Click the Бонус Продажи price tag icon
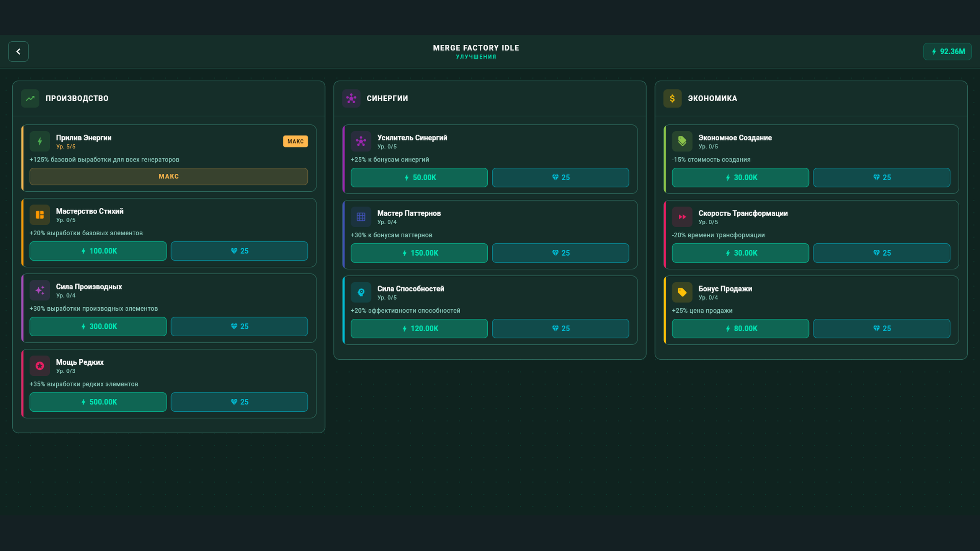This screenshot has height=551, width=980. point(682,292)
